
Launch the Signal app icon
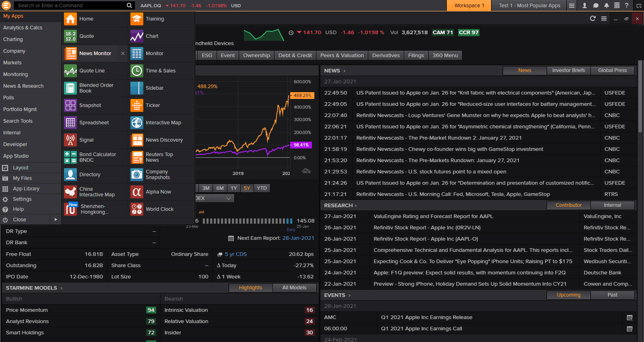pos(70,140)
